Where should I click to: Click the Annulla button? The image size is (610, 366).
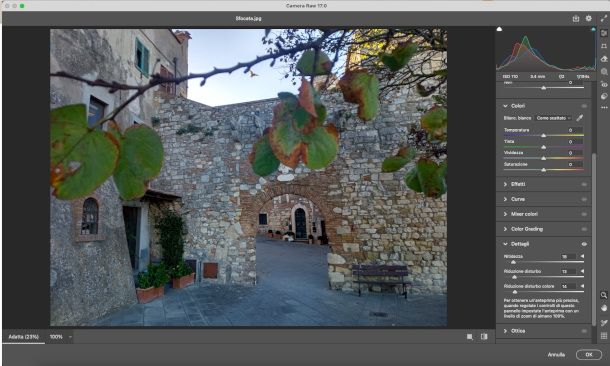(556, 355)
